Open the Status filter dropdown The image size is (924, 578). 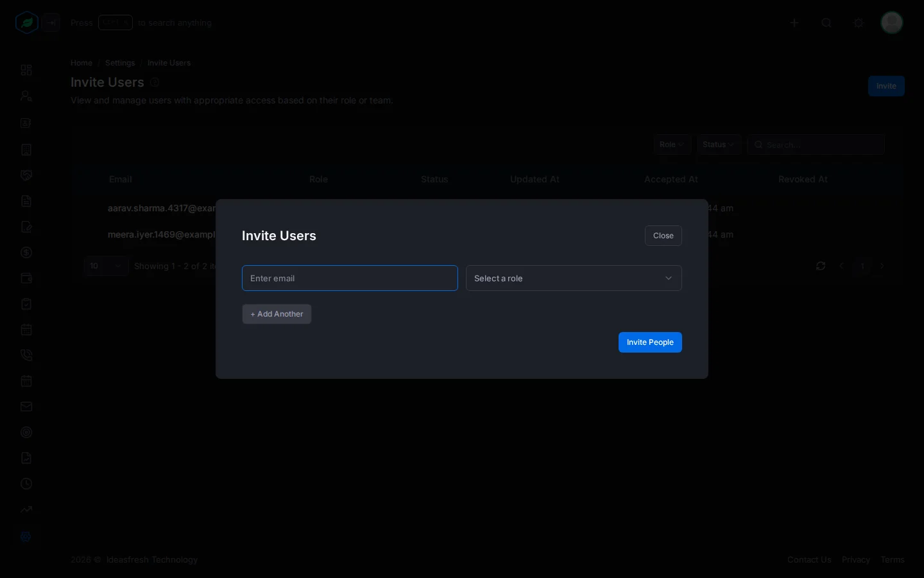click(x=719, y=144)
